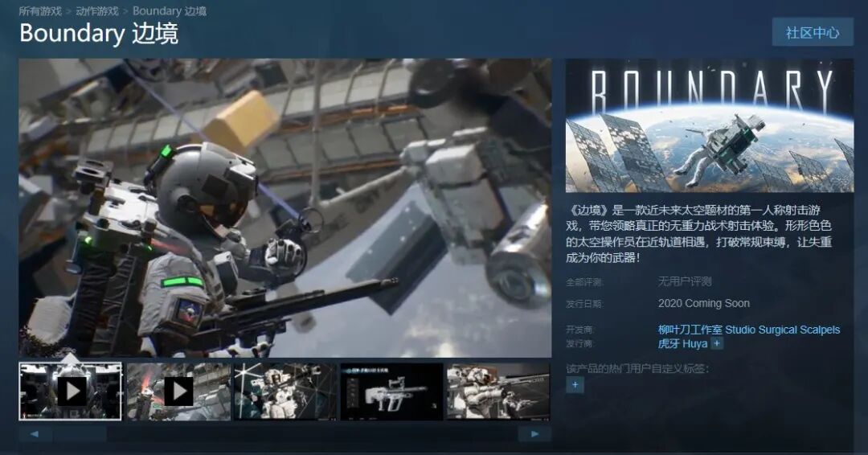Open the 社区中心 community hub button

(812, 33)
